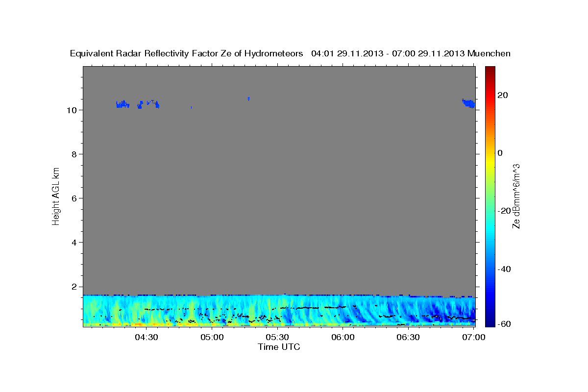Click the 06:30 time tick label
This screenshot has width=588, height=392.
coord(408,337)
